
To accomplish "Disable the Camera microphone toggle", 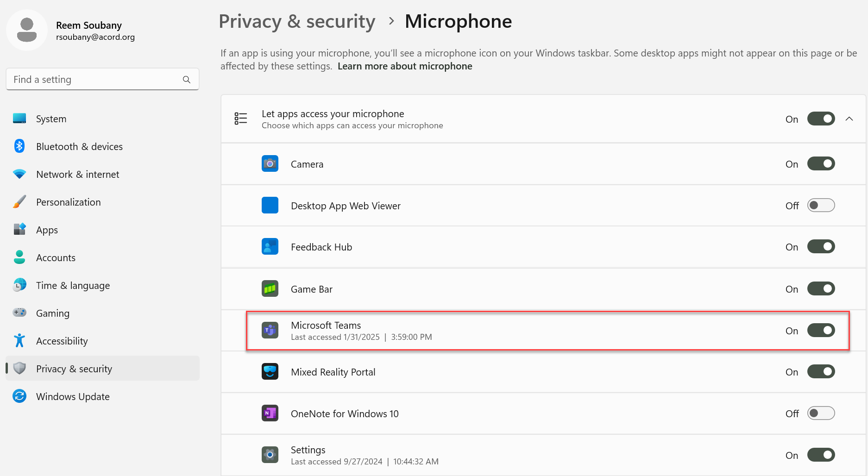I will pyautogui.click(x=821, y=164).
